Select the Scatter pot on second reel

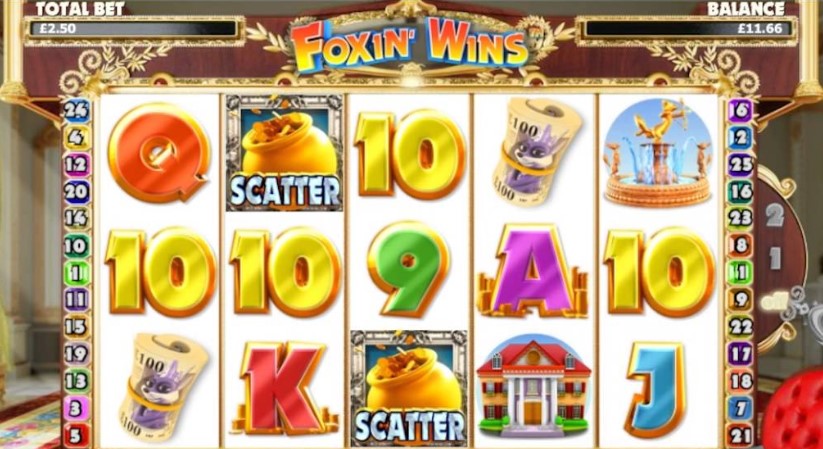point(284,153)
